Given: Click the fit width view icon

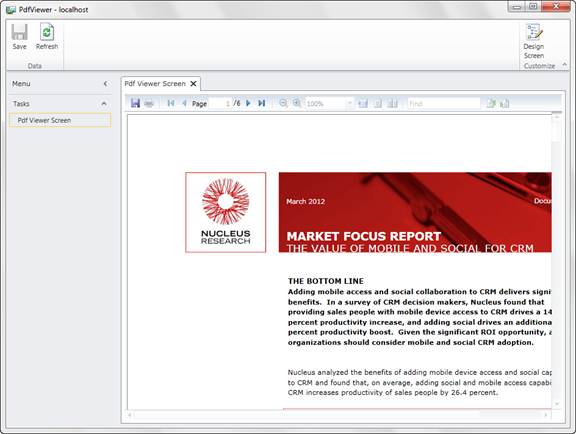Looking at the screenshot, I should coord(363,104).
